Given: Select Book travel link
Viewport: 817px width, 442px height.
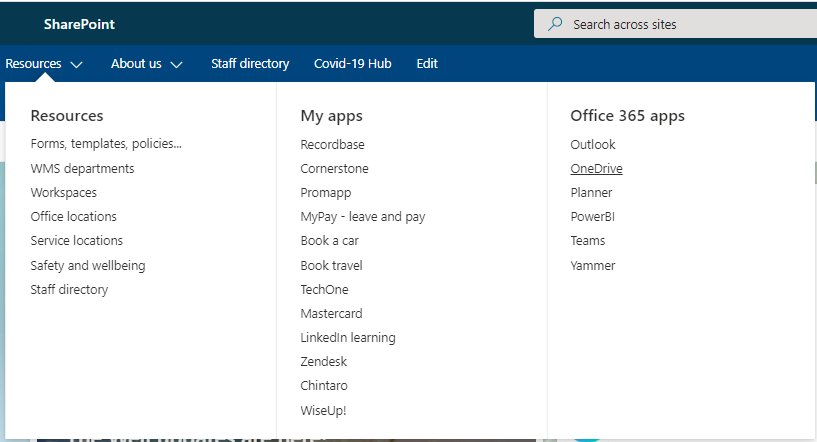Looking at the screenshot, I should (331, 265).
